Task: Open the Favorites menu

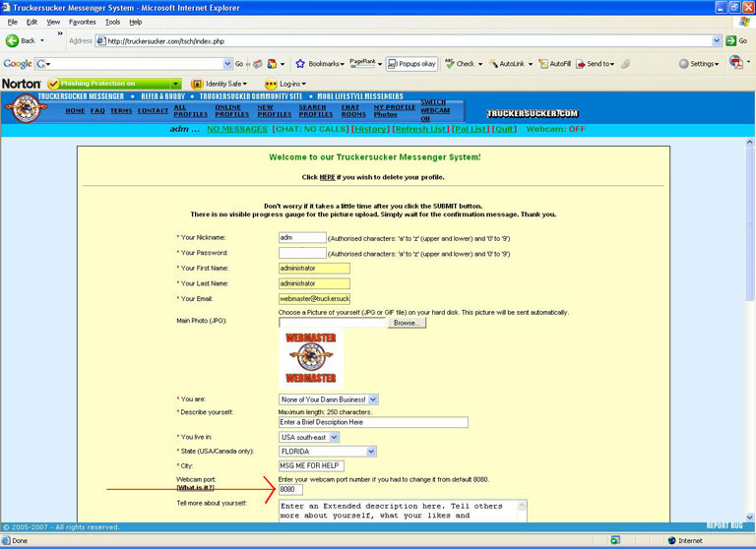Action: click(83, 23)
